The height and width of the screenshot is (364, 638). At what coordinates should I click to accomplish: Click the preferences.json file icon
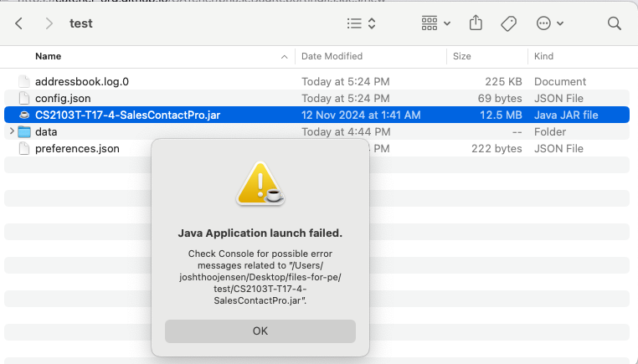(24, 148)
